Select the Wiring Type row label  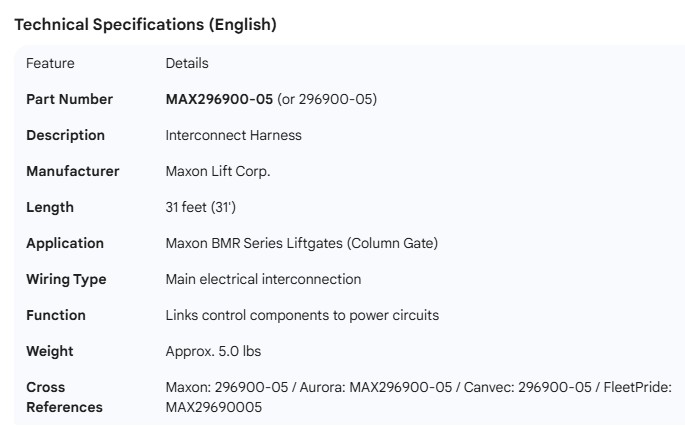[x=66, y=279]
